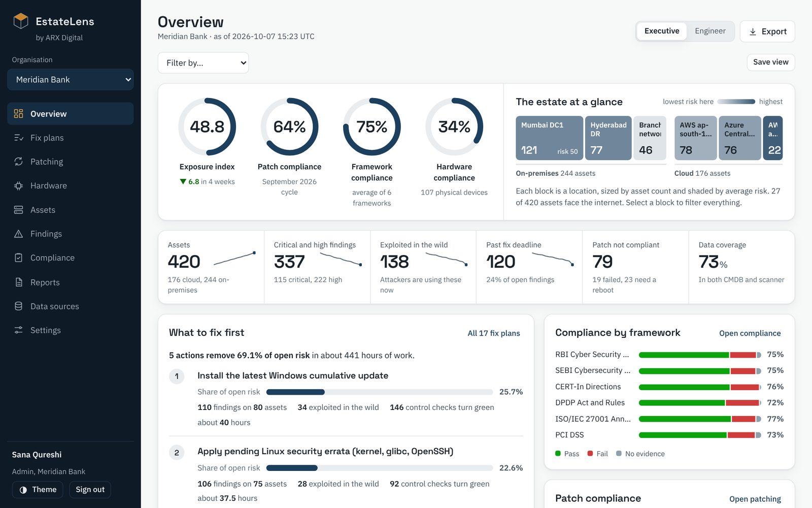The image size is (812, 508).
Task: Open Fix plans in the sidebar
Action: click(71, 138)
